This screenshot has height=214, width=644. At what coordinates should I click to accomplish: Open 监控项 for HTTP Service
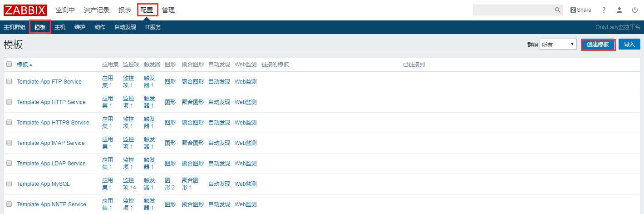[128, 102]
